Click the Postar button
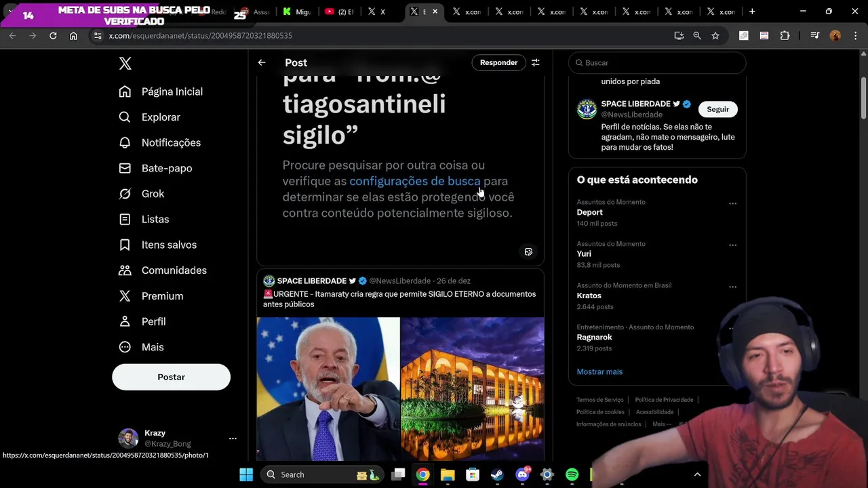Image resolution: width=868 pixels, height=488 pixels. [x=171, y=377]
